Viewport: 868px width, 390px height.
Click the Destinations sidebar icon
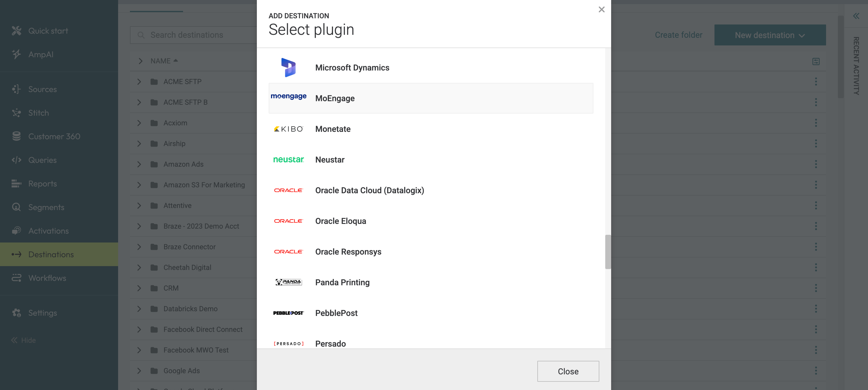[x=16, y=254]
